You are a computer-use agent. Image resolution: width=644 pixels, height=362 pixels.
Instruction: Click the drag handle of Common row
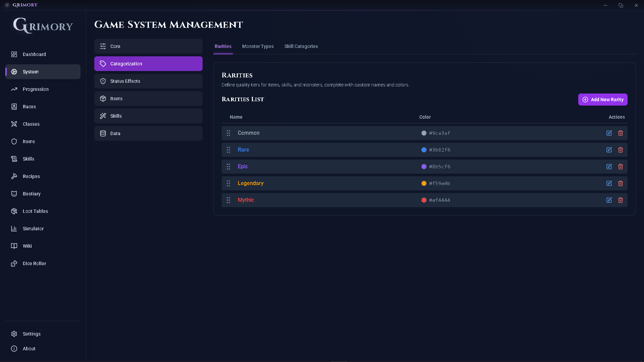[x=228, y=133]
